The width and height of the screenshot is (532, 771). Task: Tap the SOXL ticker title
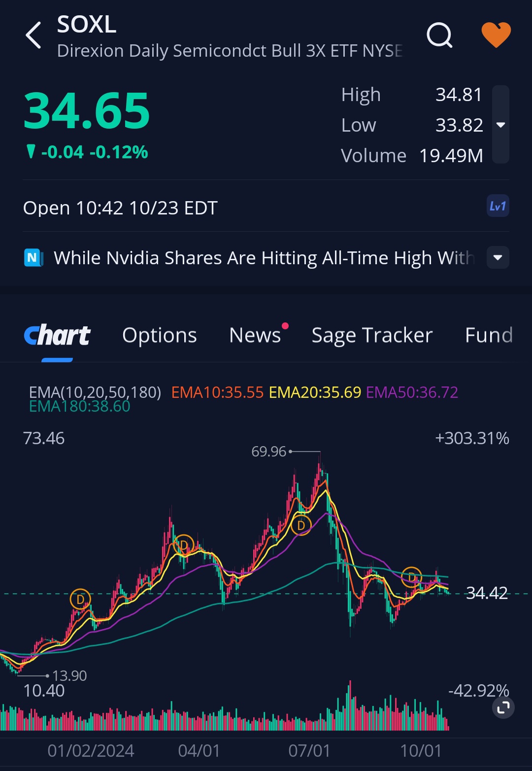click(x=87, y=24)
